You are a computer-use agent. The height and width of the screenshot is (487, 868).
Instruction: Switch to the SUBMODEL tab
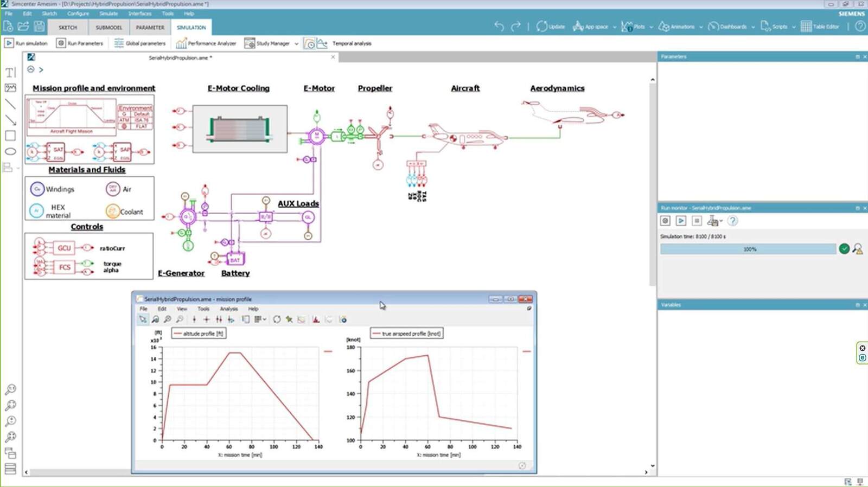[x=109, y=27]
